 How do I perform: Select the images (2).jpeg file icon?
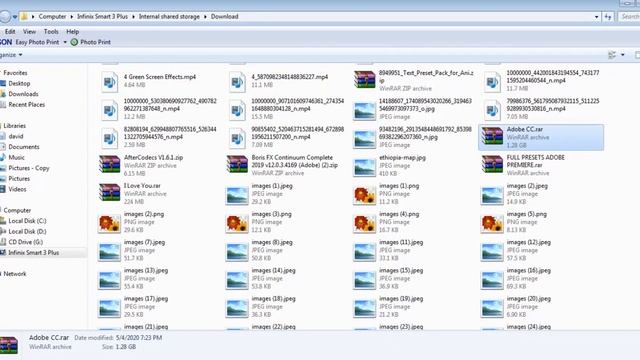(x=492, y=195)
